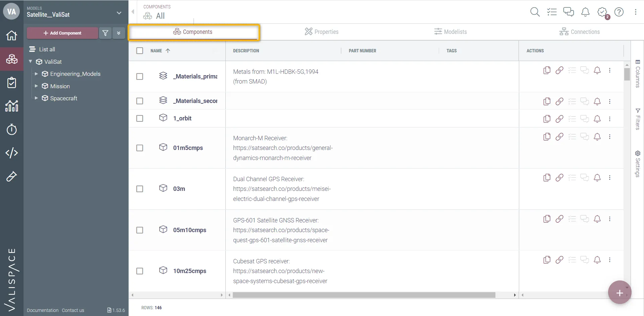Open the Documentation link
Image resolution: width=644 pixels, height=316 pixels.
pos(43,310)
